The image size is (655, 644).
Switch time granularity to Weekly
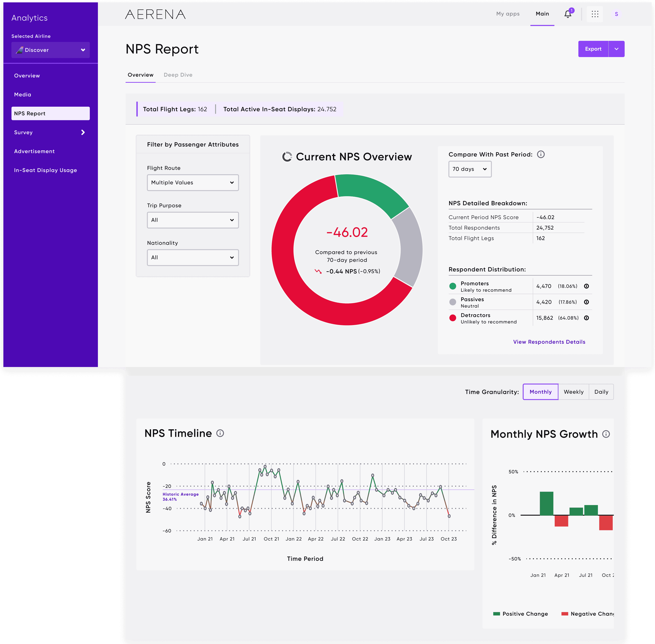[574, 392]
